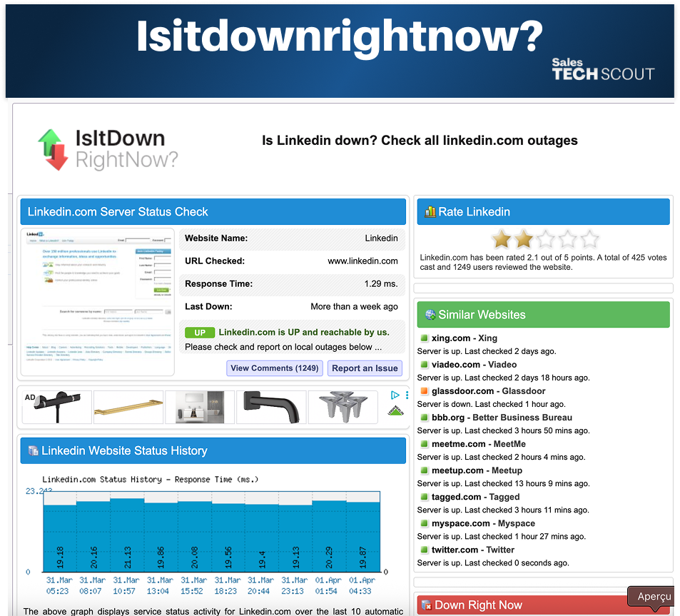This screenshot has height=616, width=680.
Task: Click the response time value 1.29 ms.
Action: tap(381, 283)
